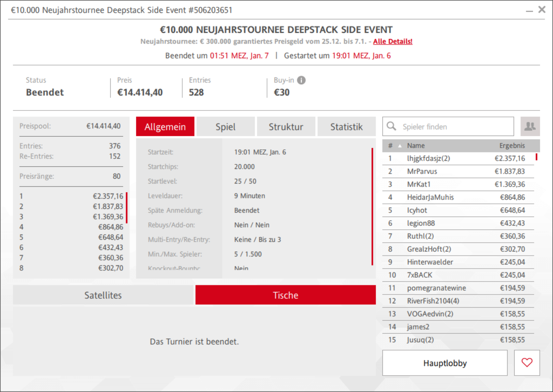This screenshot has width=553, height=392.
Task: Click fourth place prize €864,86 in prize list
Action: tap(111, 227)
